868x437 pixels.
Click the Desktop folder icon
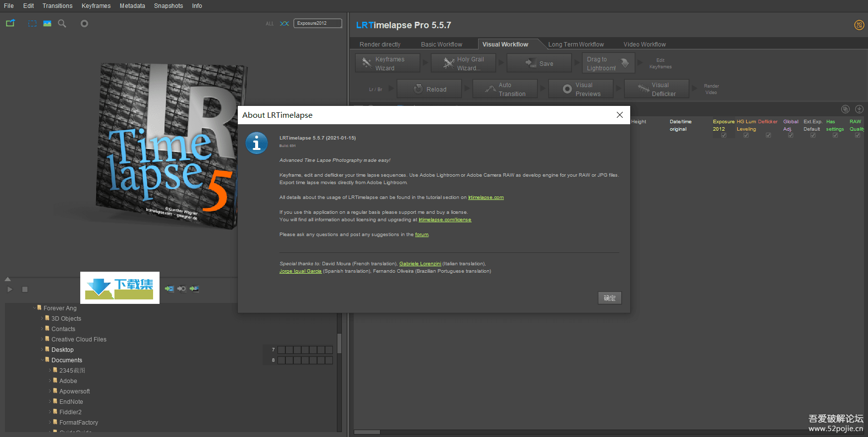click(48, 349)
